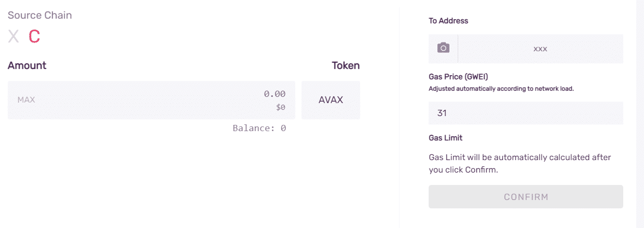Click the $0 value under the amount

pos(280,107)
